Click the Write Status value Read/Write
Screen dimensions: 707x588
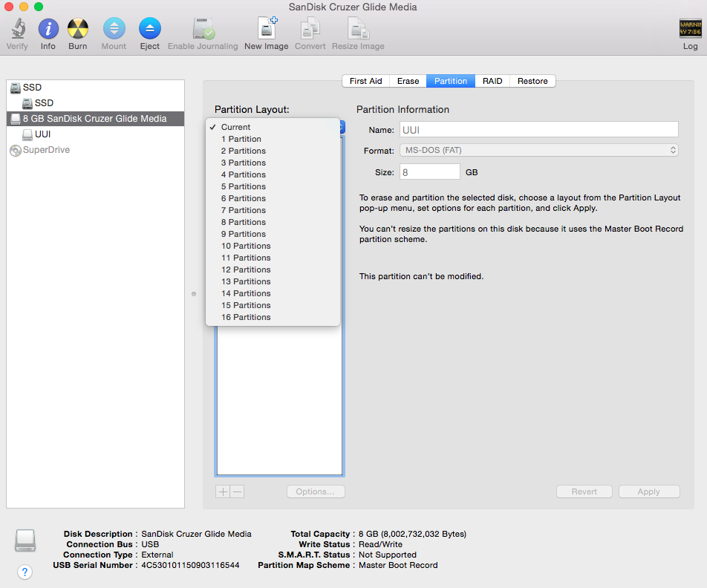[380, 545]
